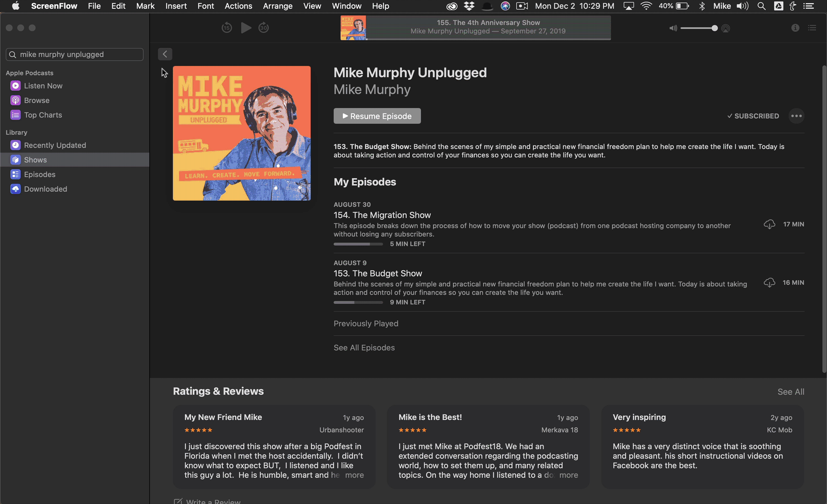
Task: Open the more options ellipsis menu
Action: coord(797,116)
